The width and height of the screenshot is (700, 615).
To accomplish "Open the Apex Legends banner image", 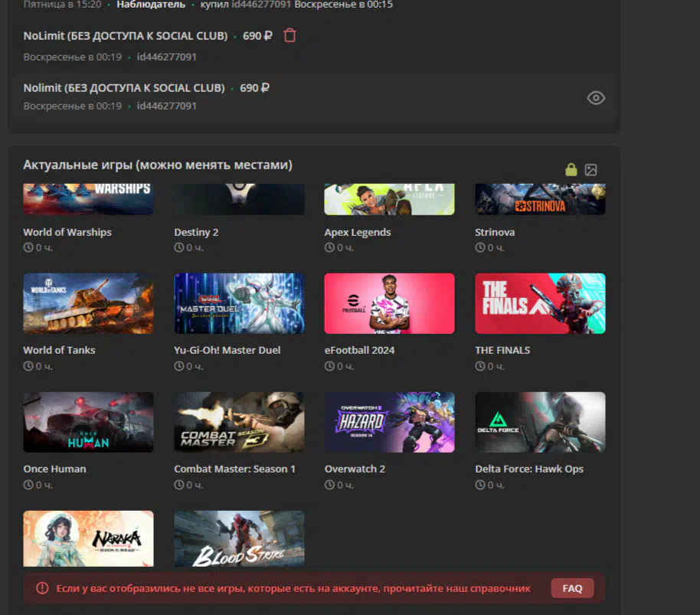I will pos(389,199).
